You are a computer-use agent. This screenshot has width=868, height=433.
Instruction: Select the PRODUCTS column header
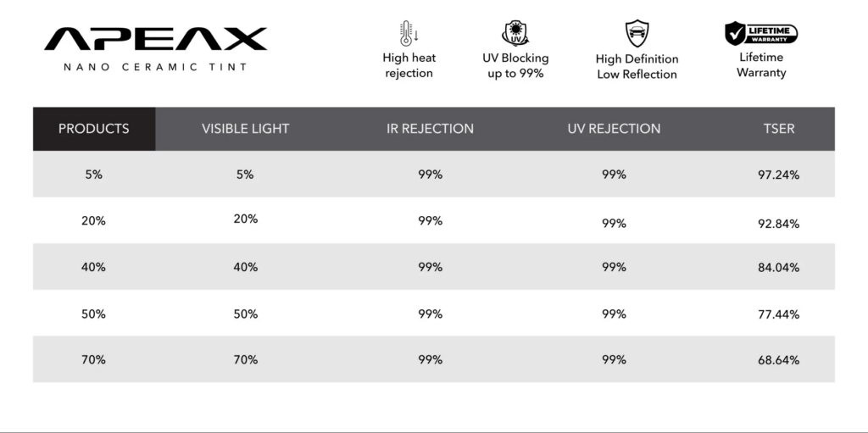(x=94, y=129)
